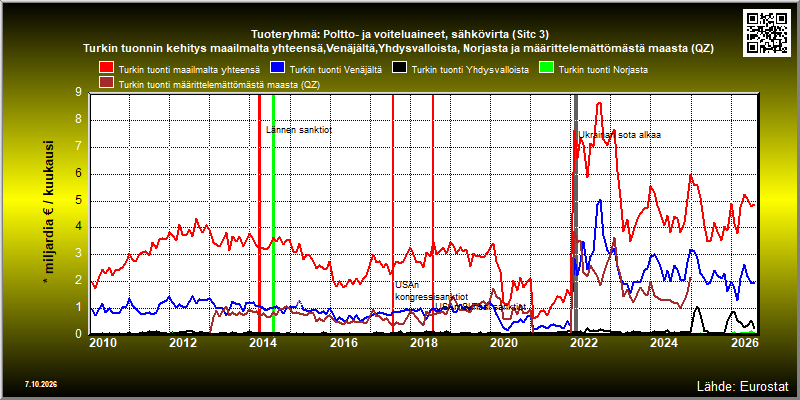The width and height of the screenshot is (800, 400).
Task: Click the subtitle 'Turkin tuonnin kehitys maailmalta yhteensä'
Action: click(398, 49)
